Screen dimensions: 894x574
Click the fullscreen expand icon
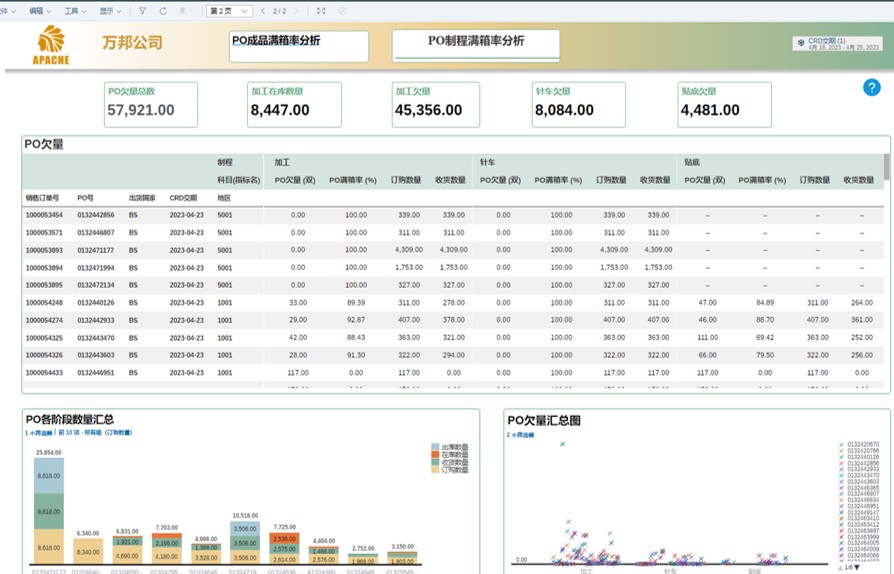321,11
